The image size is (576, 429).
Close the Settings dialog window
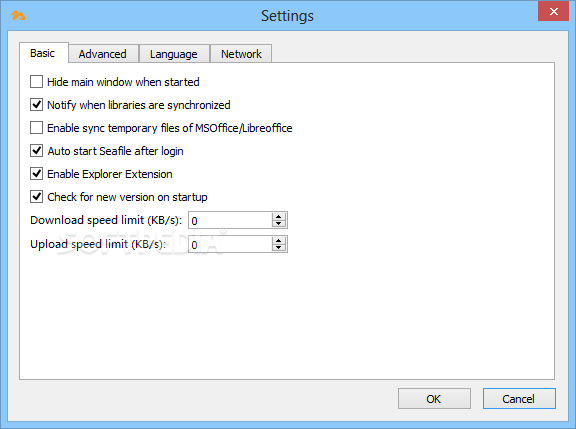[554, 11]
